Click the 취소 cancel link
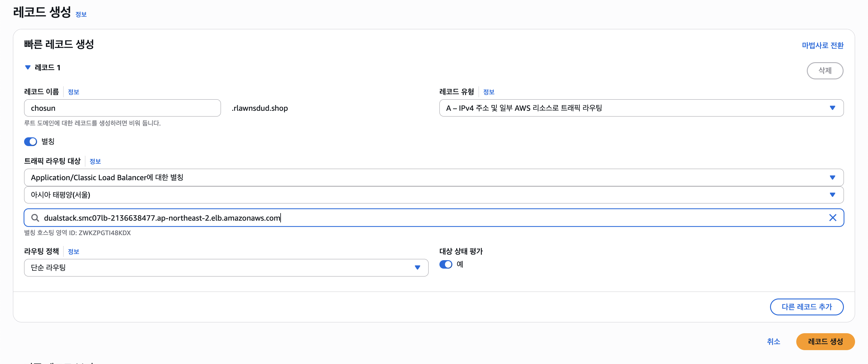 (773, 341)
